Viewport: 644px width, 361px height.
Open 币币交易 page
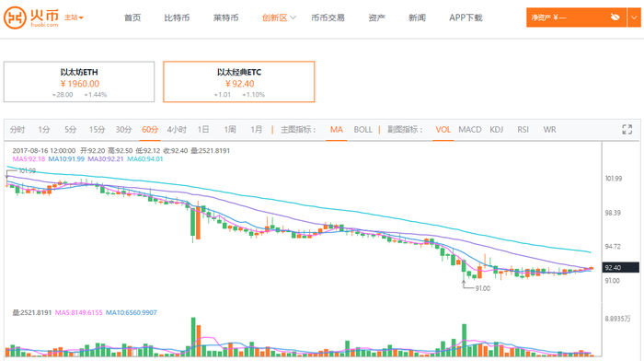[x=328, y=17]
